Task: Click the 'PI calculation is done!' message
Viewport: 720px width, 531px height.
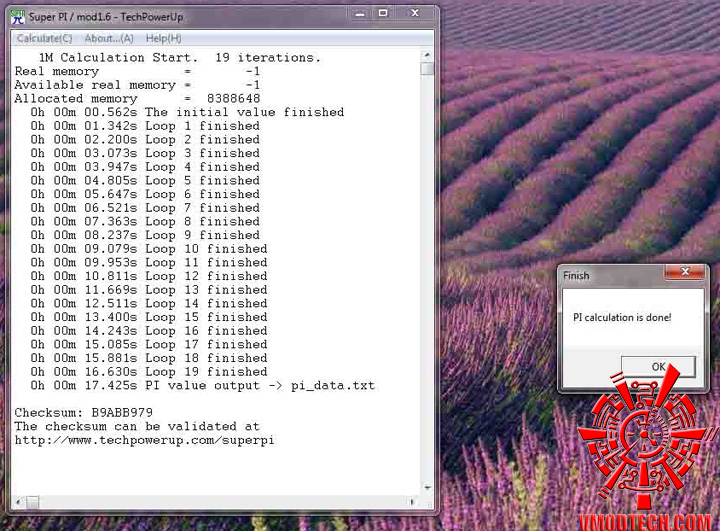Action: (622, 317)
